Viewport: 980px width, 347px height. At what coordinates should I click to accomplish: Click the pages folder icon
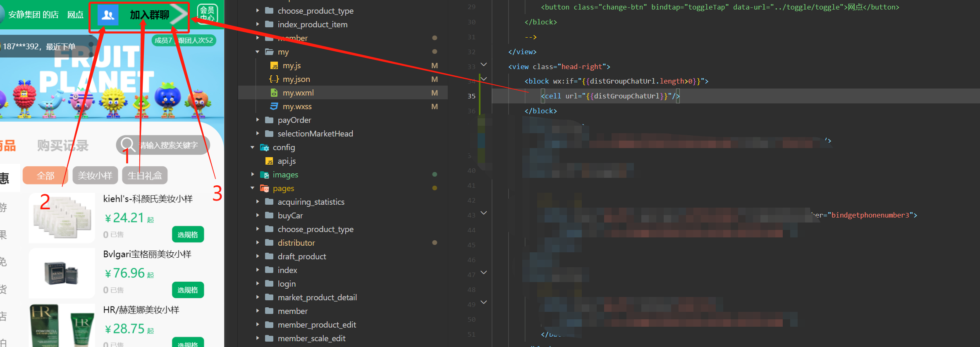pyautogui.click(x=265, y=188)
